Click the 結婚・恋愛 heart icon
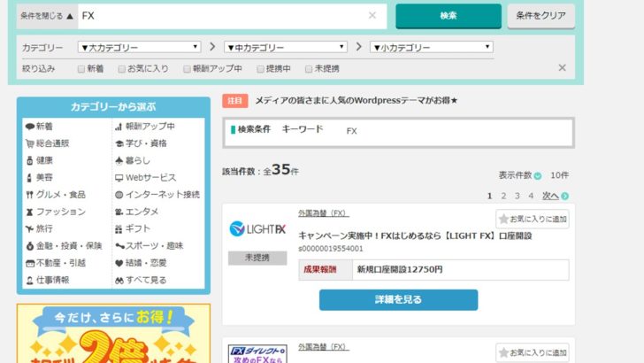 (x=119, y=263)
